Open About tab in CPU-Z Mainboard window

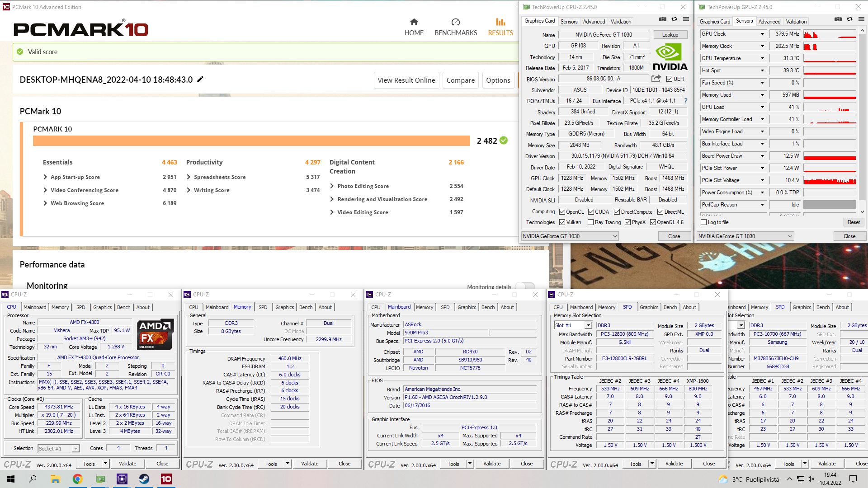click(507, 307)
